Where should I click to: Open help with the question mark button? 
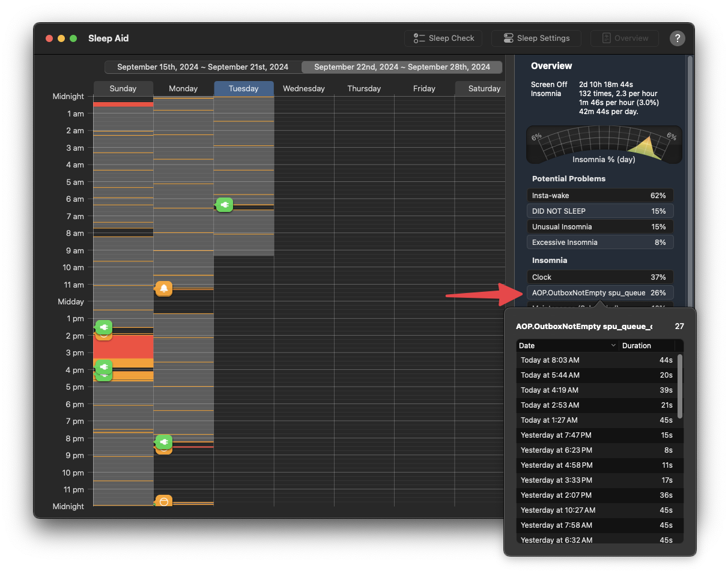click(677, 38)
